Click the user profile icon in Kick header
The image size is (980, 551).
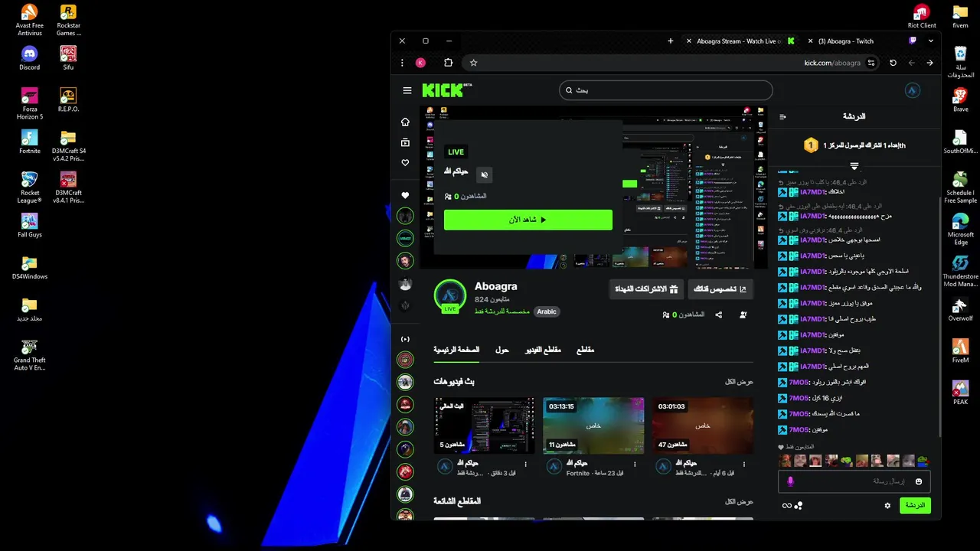click(912, 90)
